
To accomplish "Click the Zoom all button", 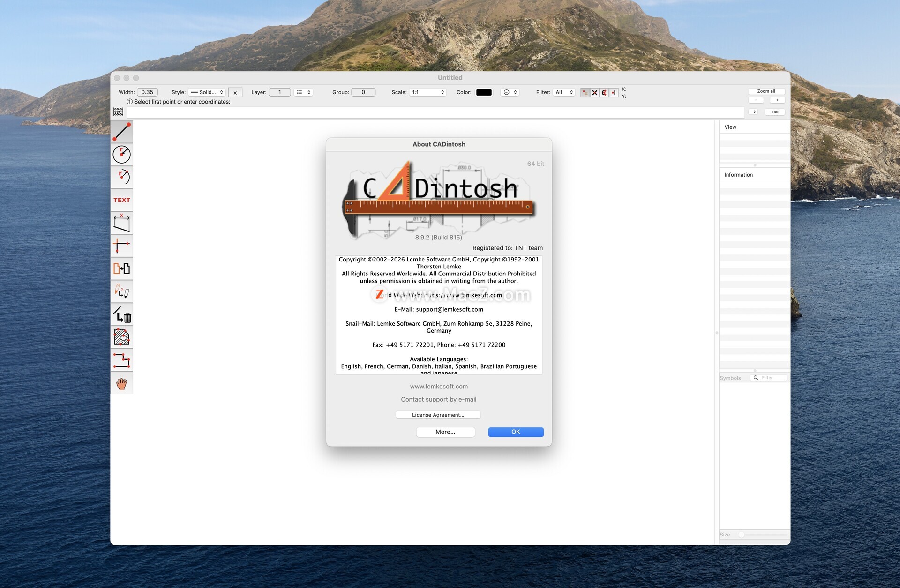I will (766, 91).
